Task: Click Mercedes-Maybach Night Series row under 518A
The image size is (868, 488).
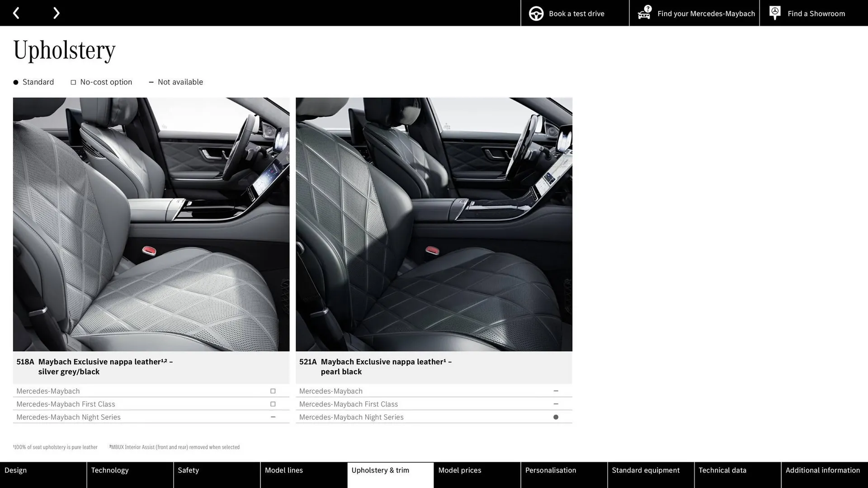Action: click(x=151, y=417)
